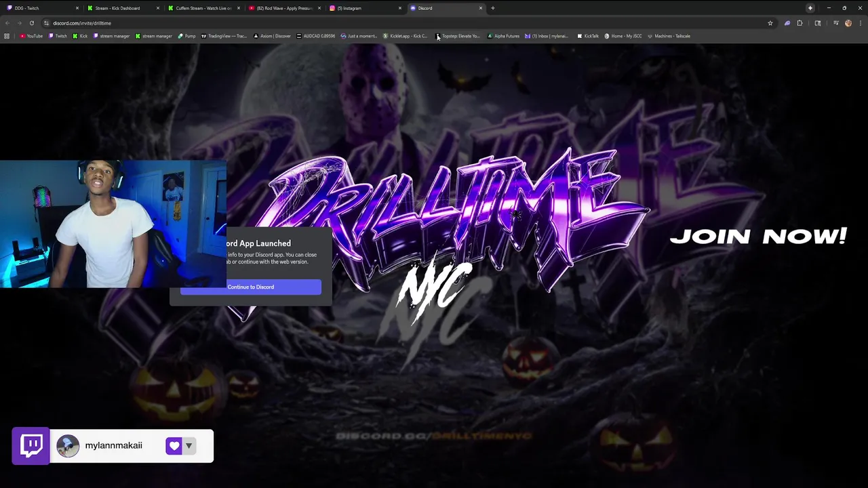Open the Twitch-icon stream manager bookmark

111,36
